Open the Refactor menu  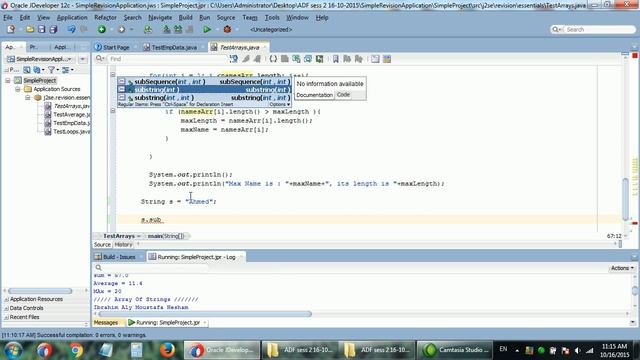(x=105, y=18)
